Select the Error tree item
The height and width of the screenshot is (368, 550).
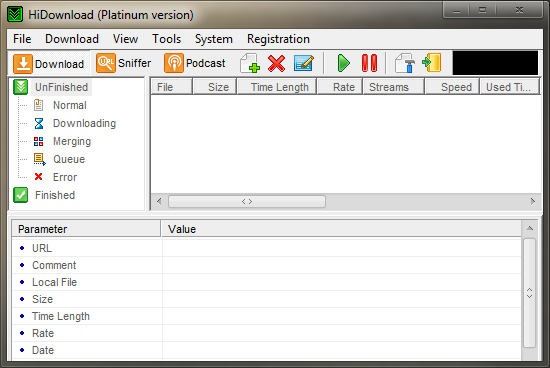[x=65, y=177]
